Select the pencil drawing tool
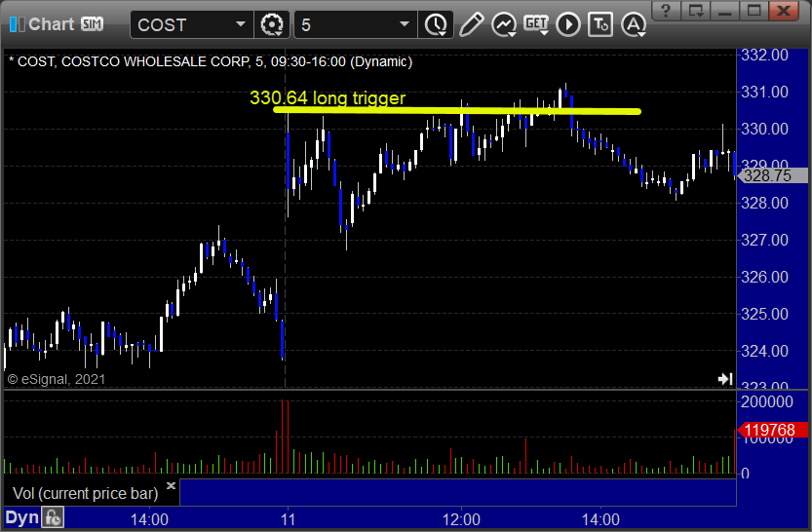812x532 pixels. pyautogui.click(x=471, y=24)
